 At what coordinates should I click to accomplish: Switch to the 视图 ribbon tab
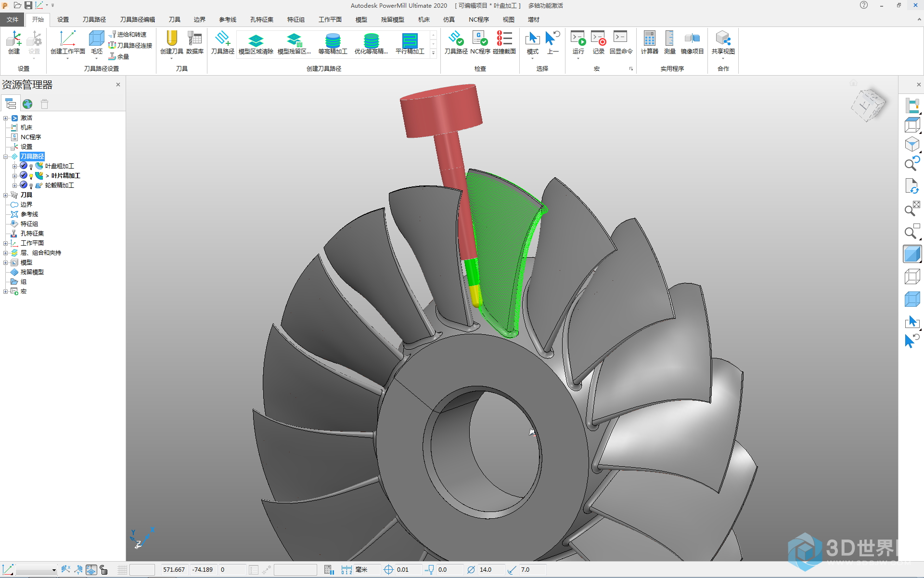(508, 20)
